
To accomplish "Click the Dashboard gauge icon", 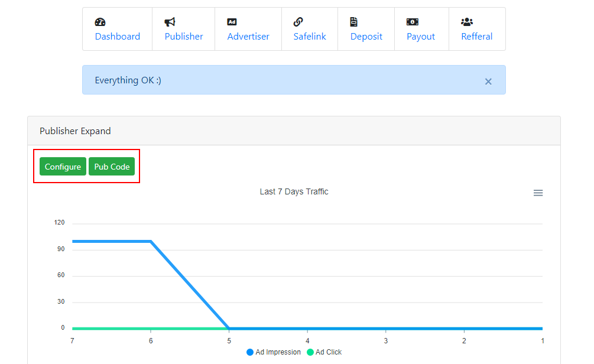I will pos(100,22).
